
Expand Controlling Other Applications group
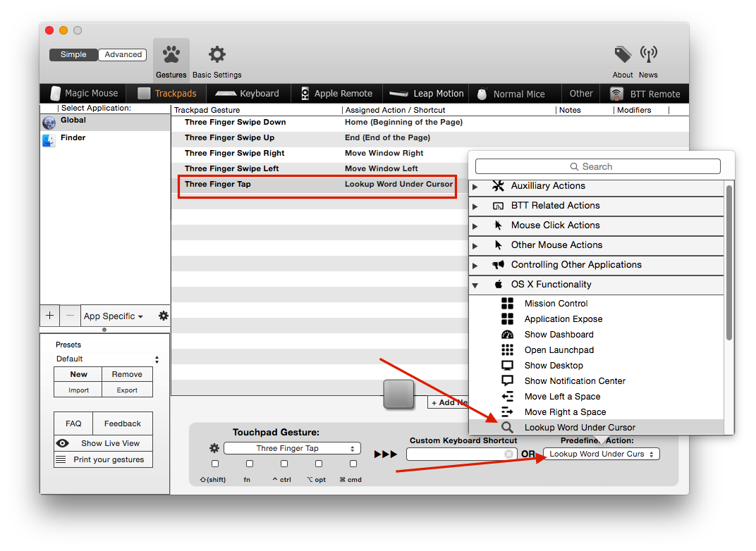tap(475, 266)
